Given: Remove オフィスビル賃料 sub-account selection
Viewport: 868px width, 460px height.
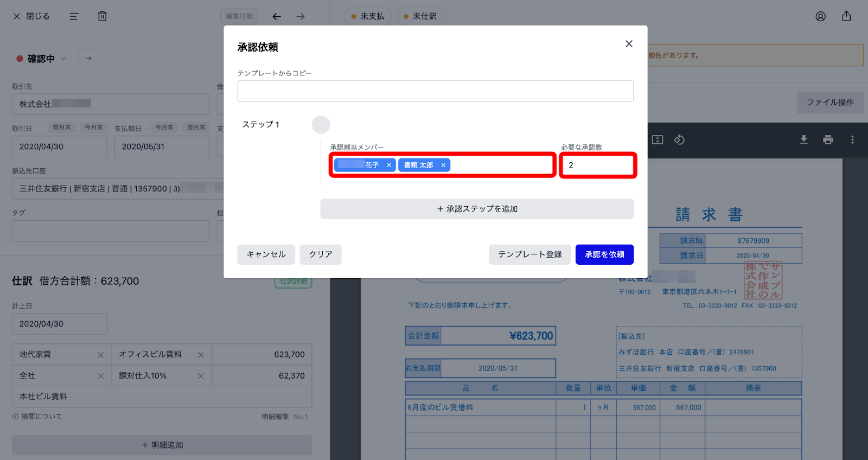Looking at the screenshot, I should coord(201,355).
